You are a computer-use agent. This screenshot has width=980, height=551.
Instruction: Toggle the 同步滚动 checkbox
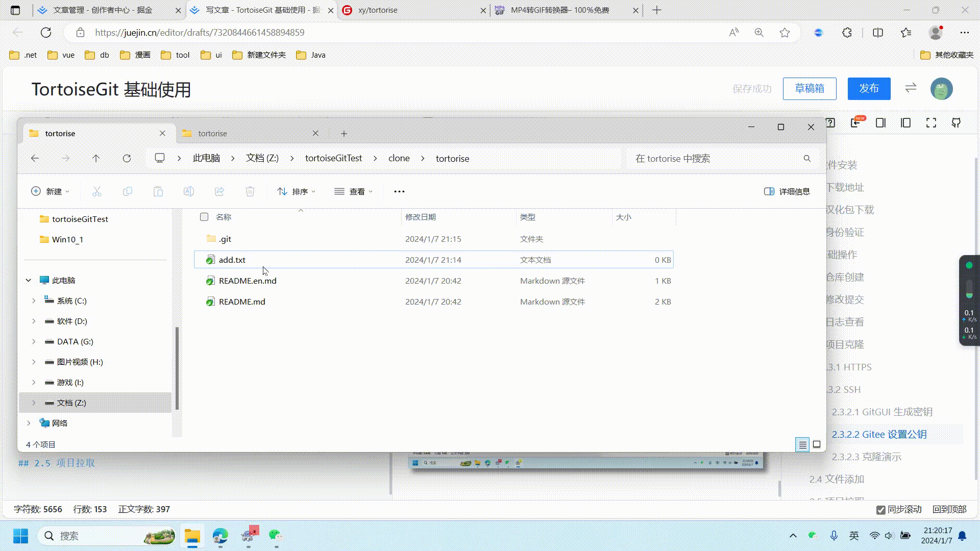(880, 510)
